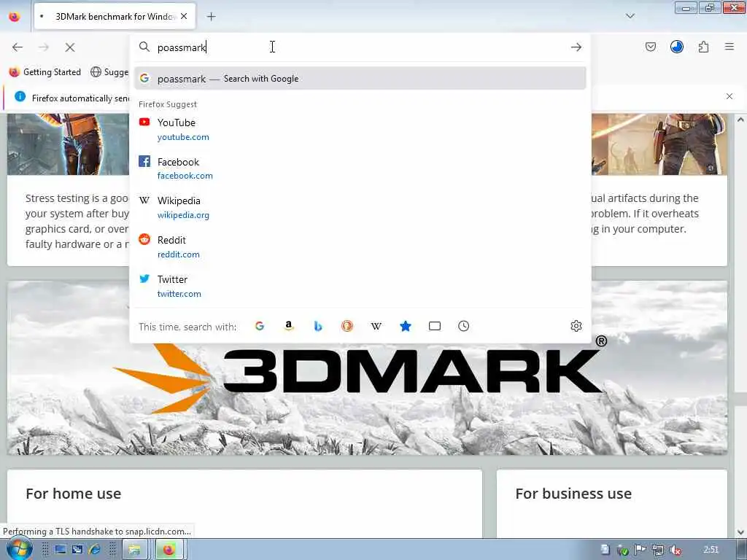Image resolution: width=747 pixels, height=560 pixels.
Task: Open the Save to Pocket icon
Action: point(650,47)
